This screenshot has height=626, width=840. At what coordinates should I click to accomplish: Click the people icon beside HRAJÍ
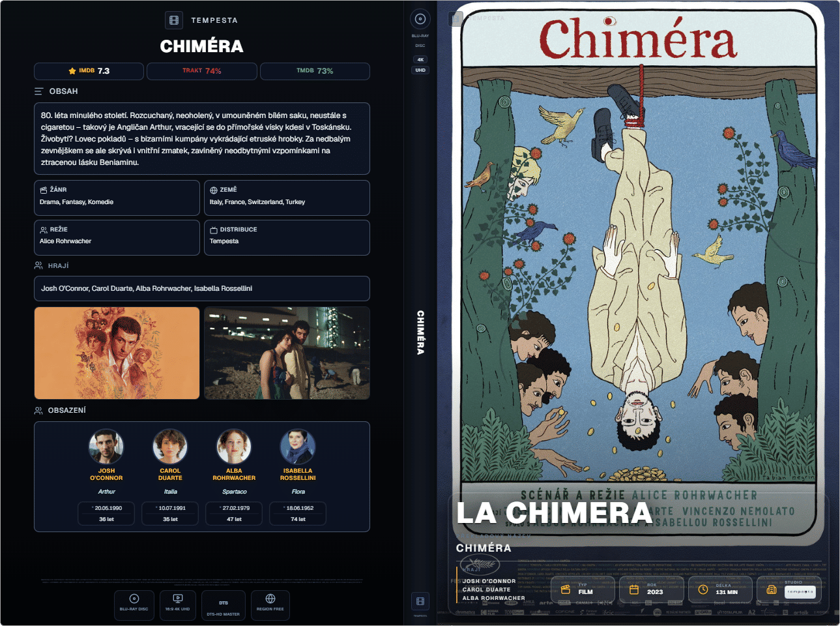(39, 265)
